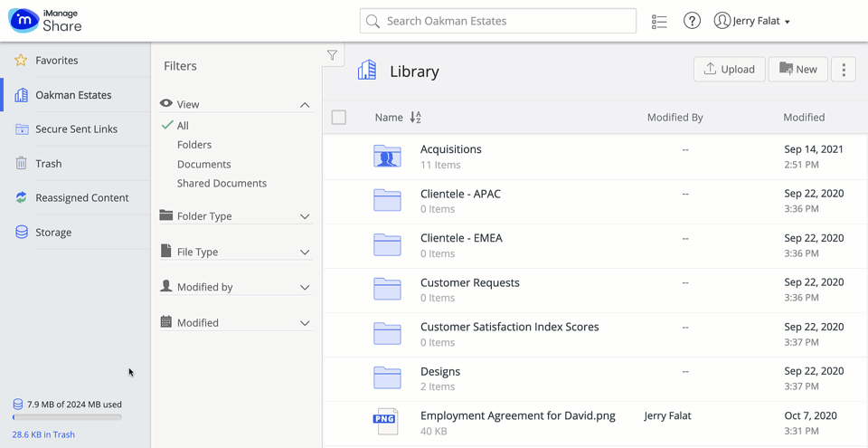
Task: Click the storage usage progress bar
Action: coord(67,417)
